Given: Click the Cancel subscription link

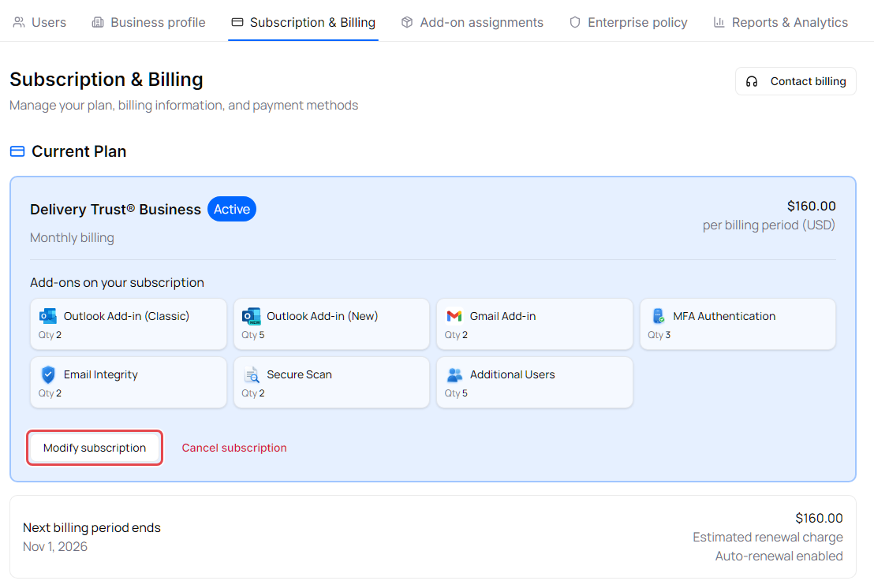Looking at the screenshot, I should [234, 448].
